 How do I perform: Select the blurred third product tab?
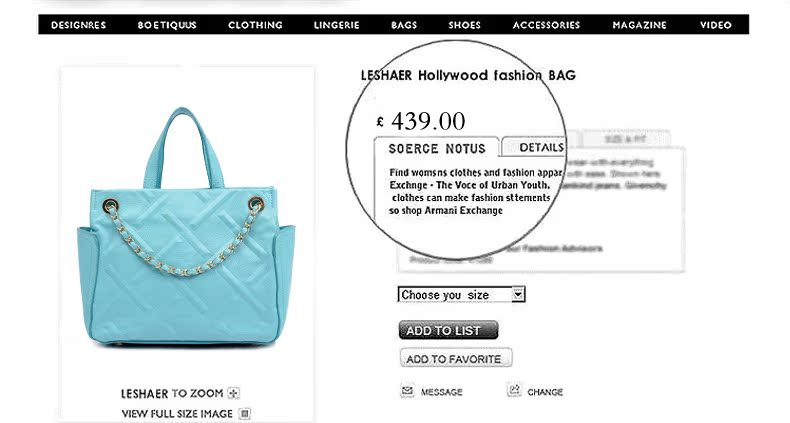coord(625,139)
